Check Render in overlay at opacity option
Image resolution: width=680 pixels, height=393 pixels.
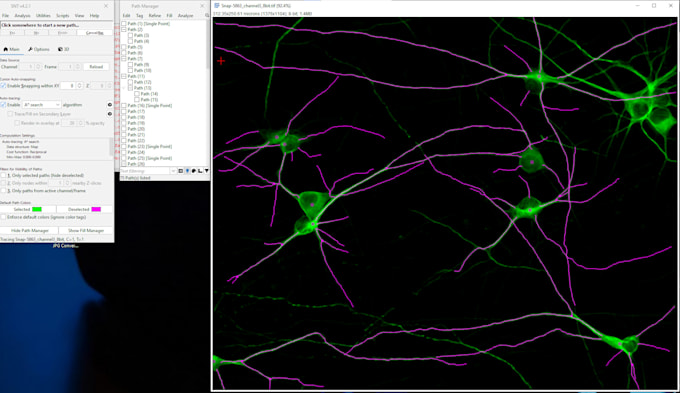(17, 123)
